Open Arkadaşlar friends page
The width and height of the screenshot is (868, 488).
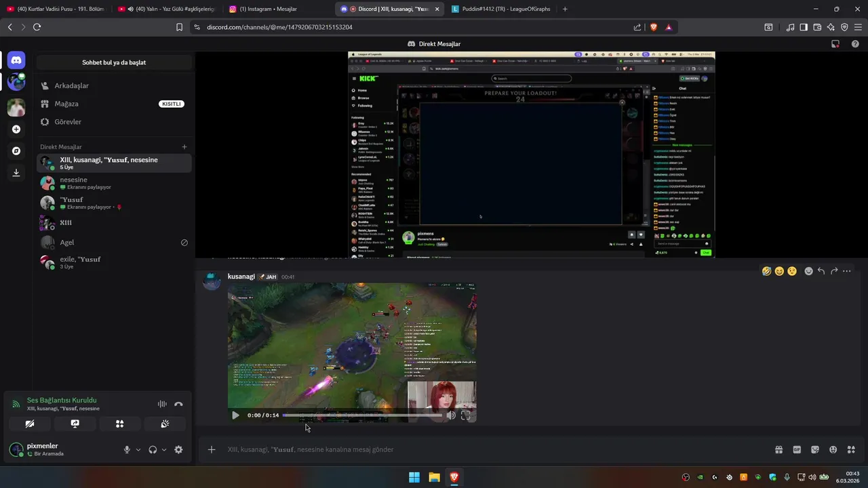pyautogui.click(x=114, y=86)
